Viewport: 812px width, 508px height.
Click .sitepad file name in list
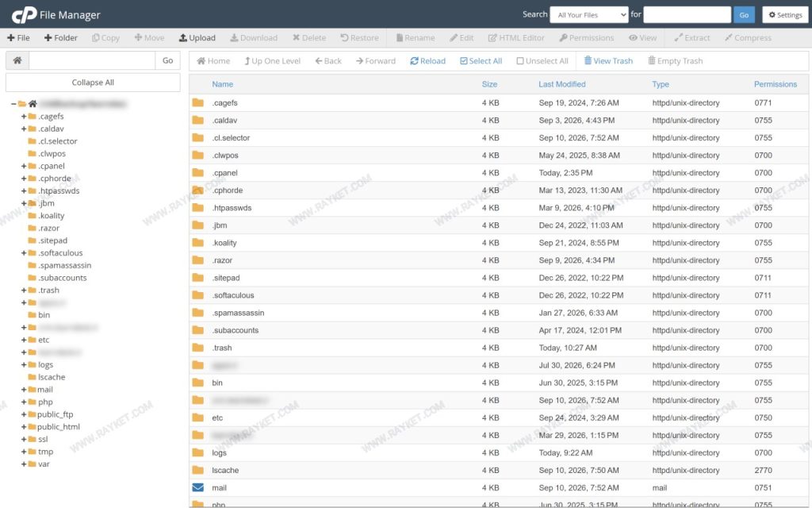click(x=226, y=278)
